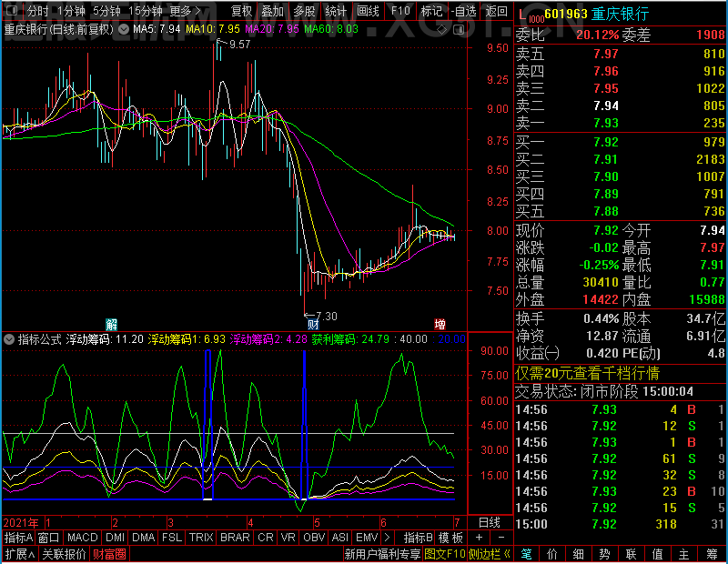Select the 细 detail tab
This screenshot has height=564, width=728.
tap(579, 554)
